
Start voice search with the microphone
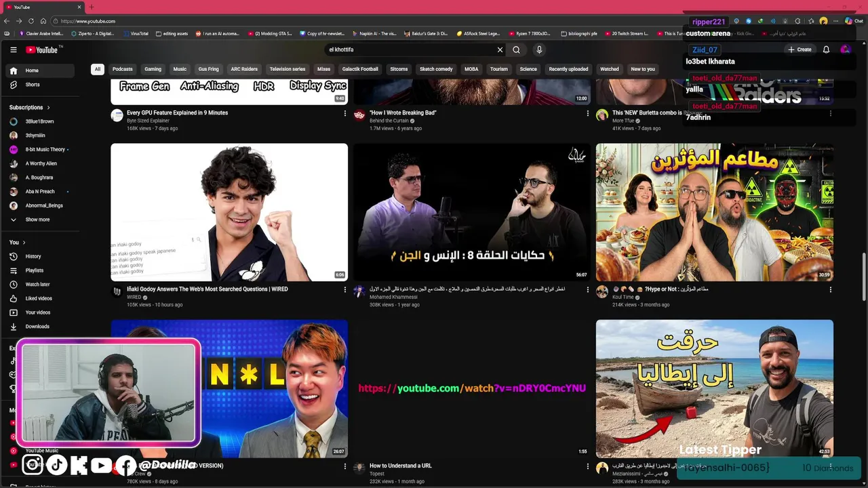coord(539,49)
